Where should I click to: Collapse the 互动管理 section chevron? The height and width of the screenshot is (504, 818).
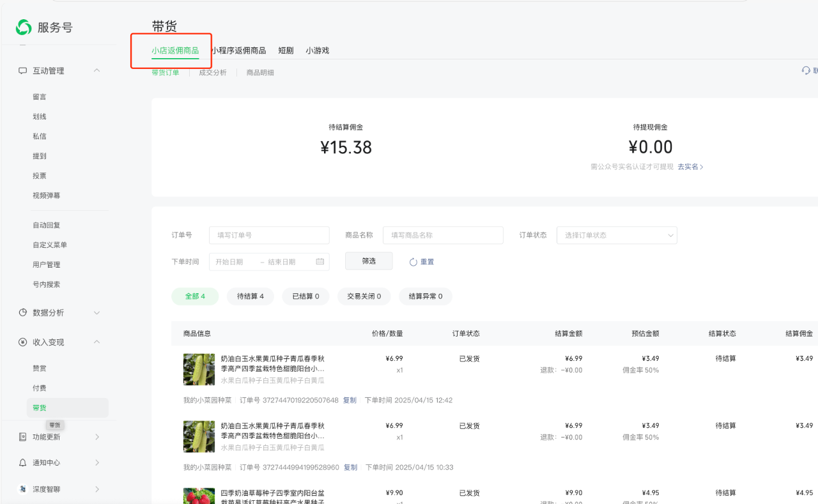tap(97, 70)
